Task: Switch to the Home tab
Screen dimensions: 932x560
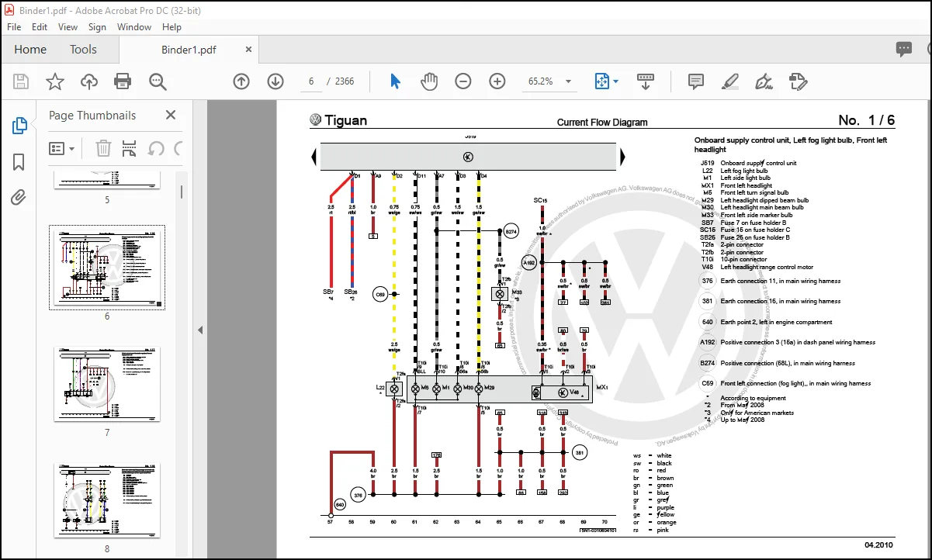Action: (x=30, y=49)
